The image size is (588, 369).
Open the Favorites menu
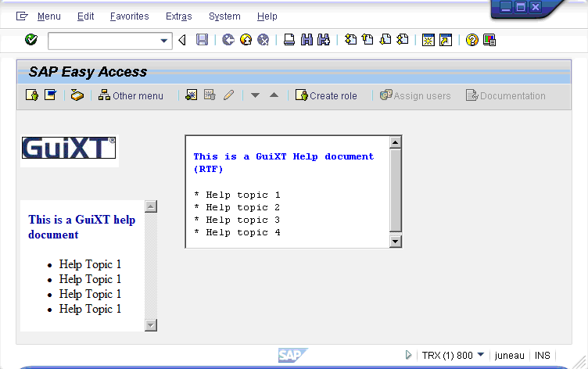pyautogui.click(x=129, y=16)
